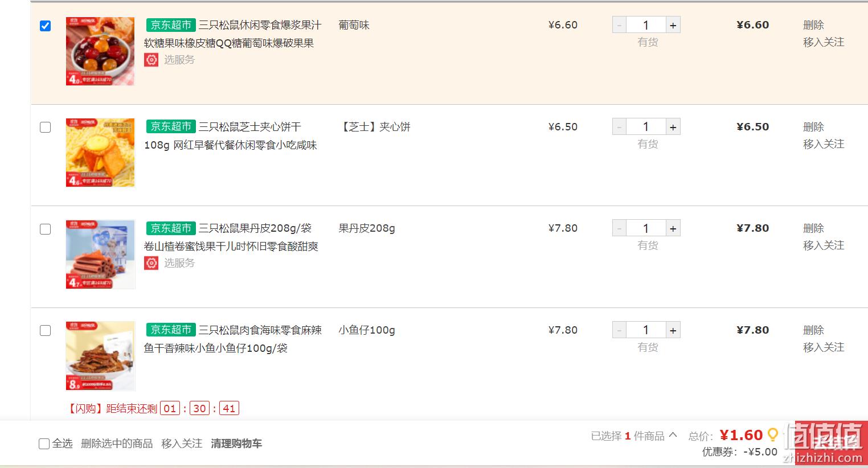Increase quantity of the 果丹皮208g item
The width and height of the screenshot is (868, 468).
[673, 228]
